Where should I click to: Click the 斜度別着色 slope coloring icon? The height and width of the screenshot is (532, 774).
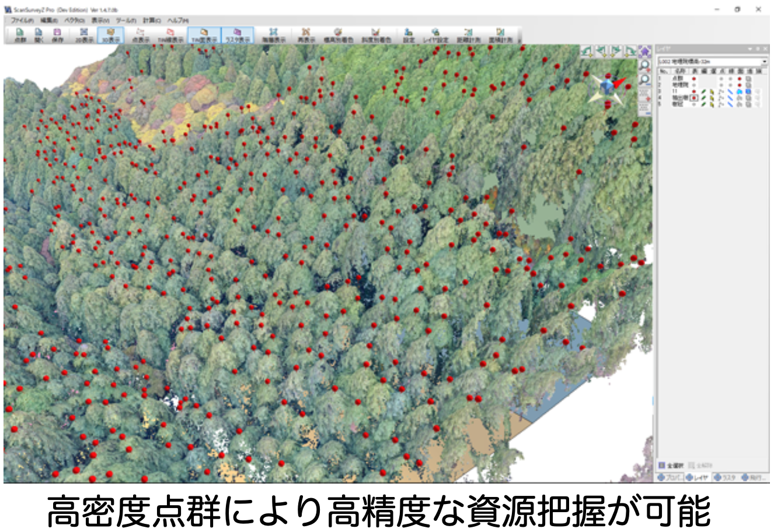point(376,35)
